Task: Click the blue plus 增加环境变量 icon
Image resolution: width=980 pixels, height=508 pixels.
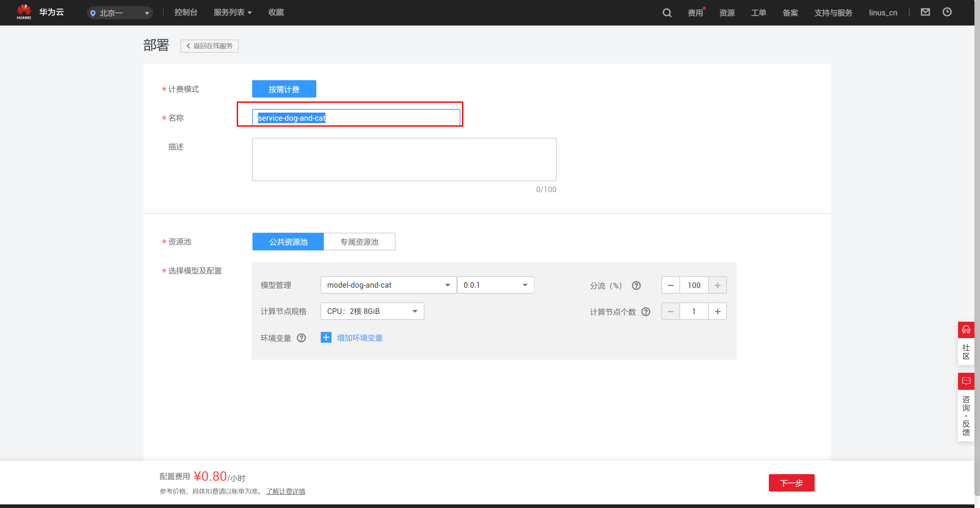Action: click(x=326, y=337)
